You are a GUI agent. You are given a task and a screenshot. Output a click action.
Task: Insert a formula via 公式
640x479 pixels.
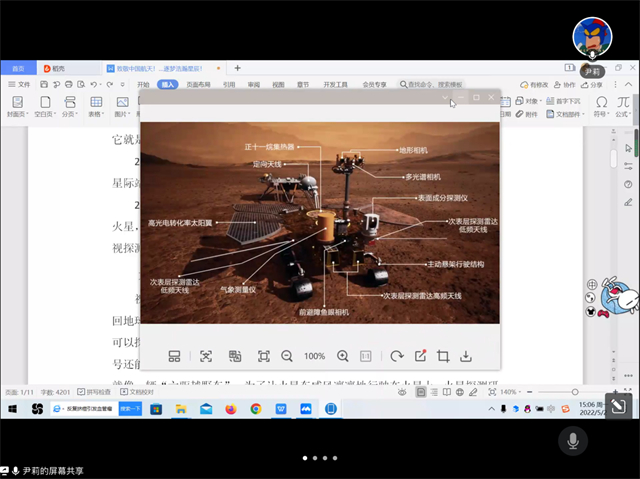point(623,106)
